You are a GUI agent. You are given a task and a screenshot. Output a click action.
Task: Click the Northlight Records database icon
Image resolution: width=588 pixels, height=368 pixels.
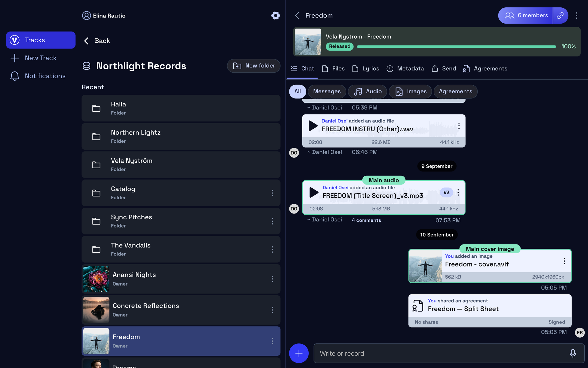click(x=87, y=66)
